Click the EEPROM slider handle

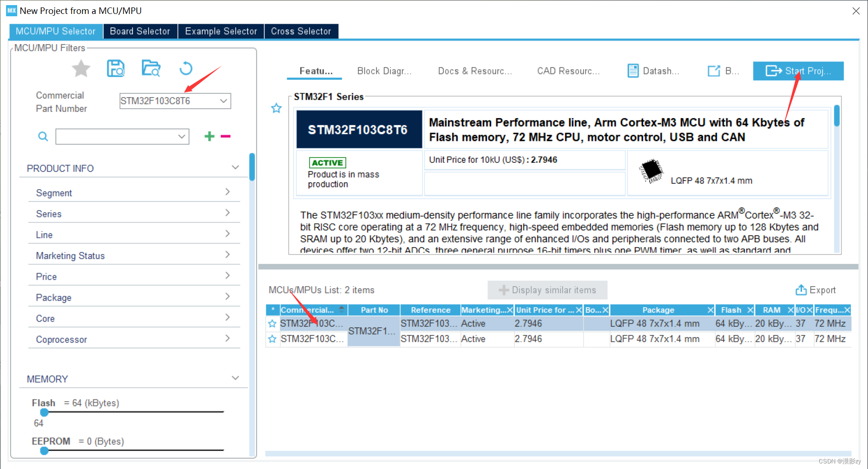click(x=44, y=450)
